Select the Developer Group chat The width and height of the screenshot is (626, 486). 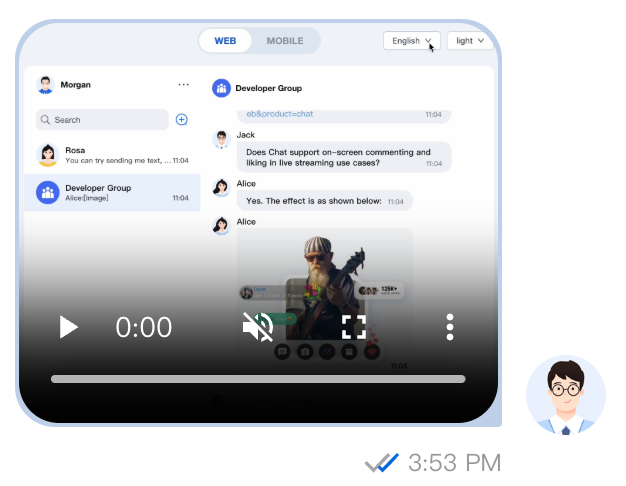pyautogui.click(x=112, y=193)
